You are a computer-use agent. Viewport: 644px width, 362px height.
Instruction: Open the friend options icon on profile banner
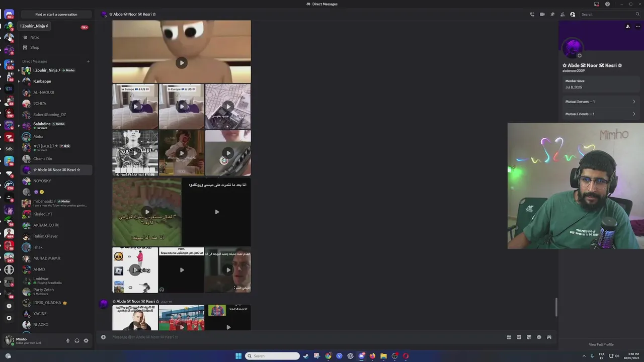[627, 27]
